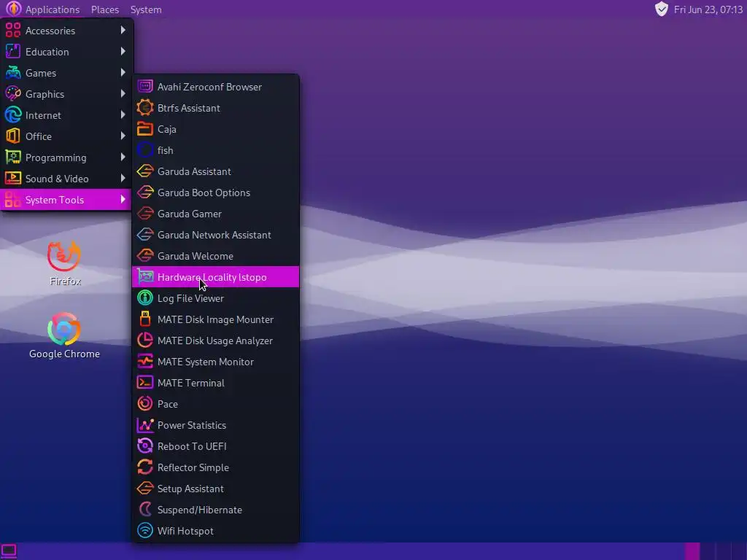Select the Sound & Video category
The image size is (747, 560).
click(66, 179)
